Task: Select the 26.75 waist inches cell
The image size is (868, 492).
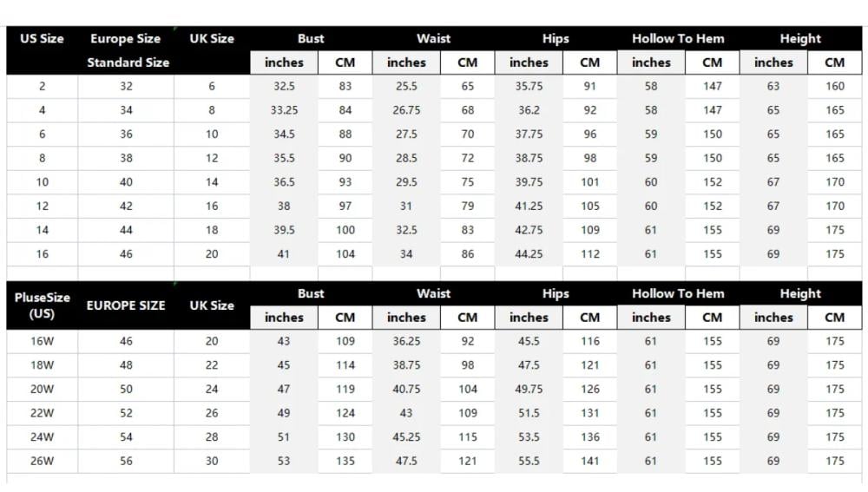Action: click(x=406, y=110)
